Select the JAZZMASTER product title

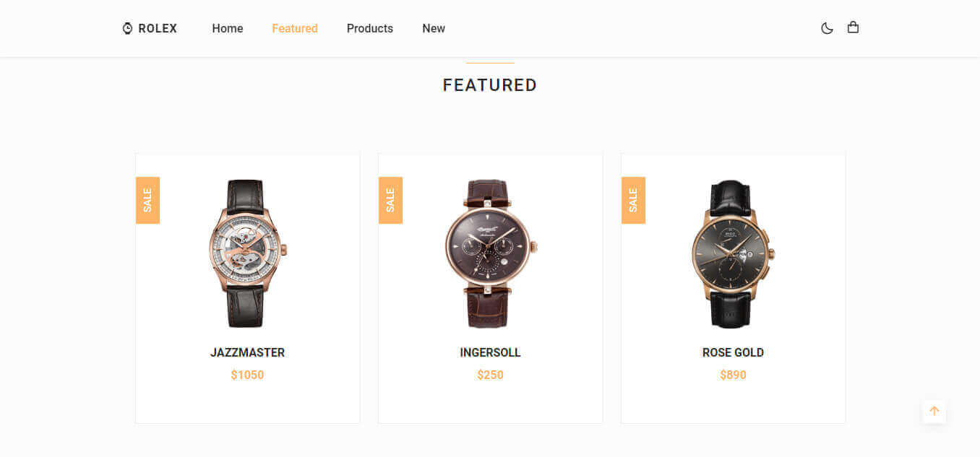pyautogui.click(x=248, y=352)
